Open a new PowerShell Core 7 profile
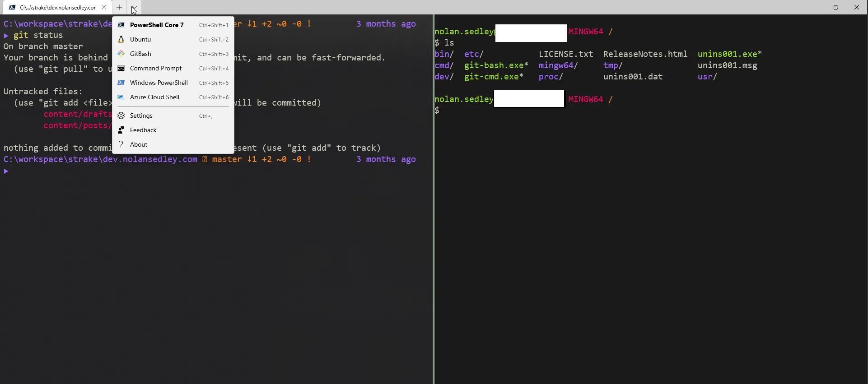 click(x=173, y=25)
